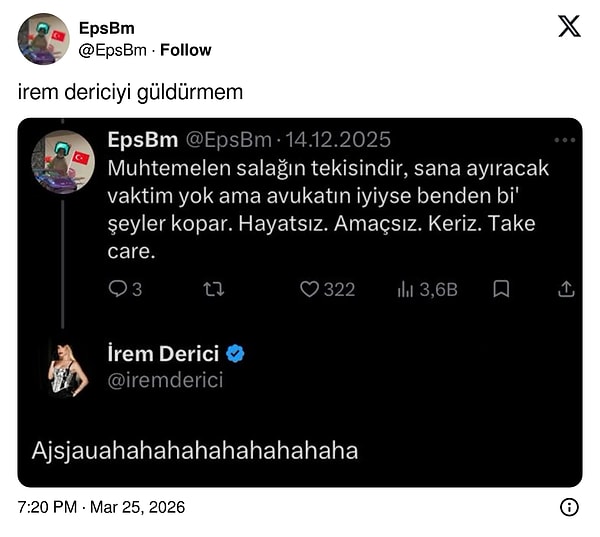Screen dimensions: 600x537
Task: Open the three-dot more options menu
Action: coord(565,140)
